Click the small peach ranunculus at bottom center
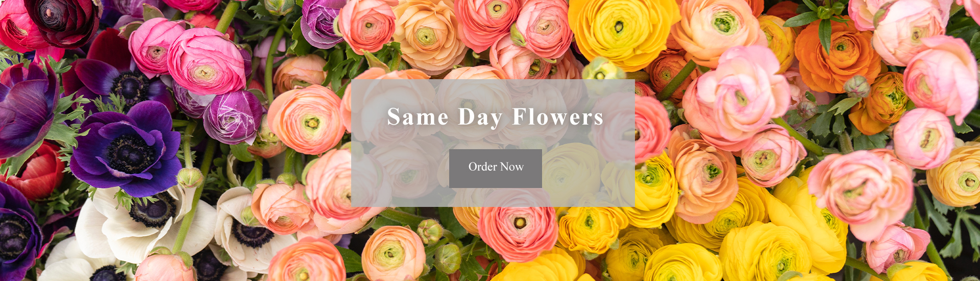Image resolution: width=980 pixels, height=281 pixels. click(393, 254)
